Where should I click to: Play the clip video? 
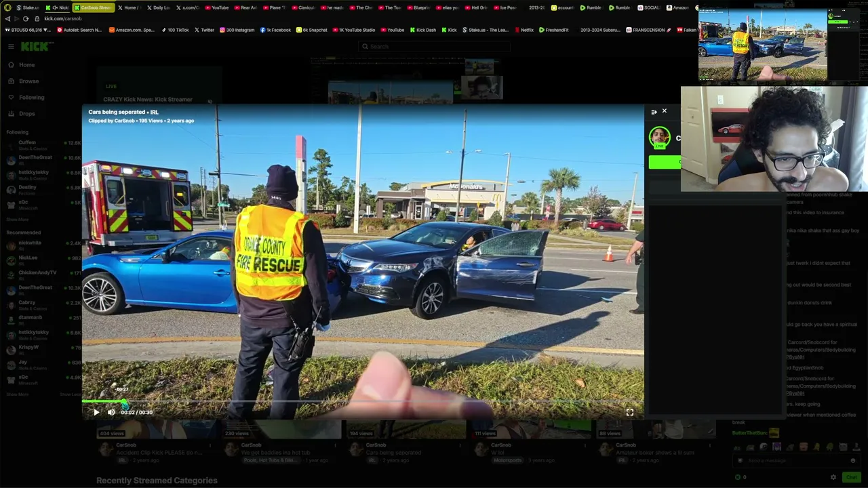point(96,412)
